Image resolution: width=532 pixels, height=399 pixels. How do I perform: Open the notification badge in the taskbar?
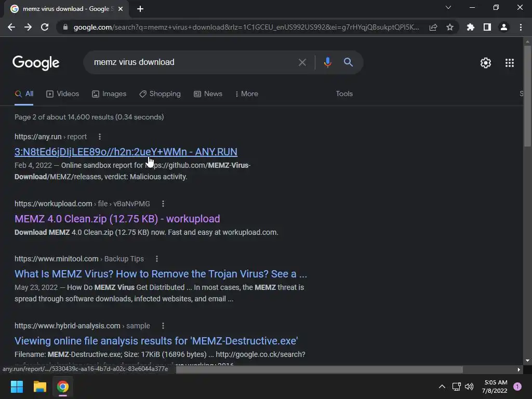pyautogui.click(x=517, y=387)
